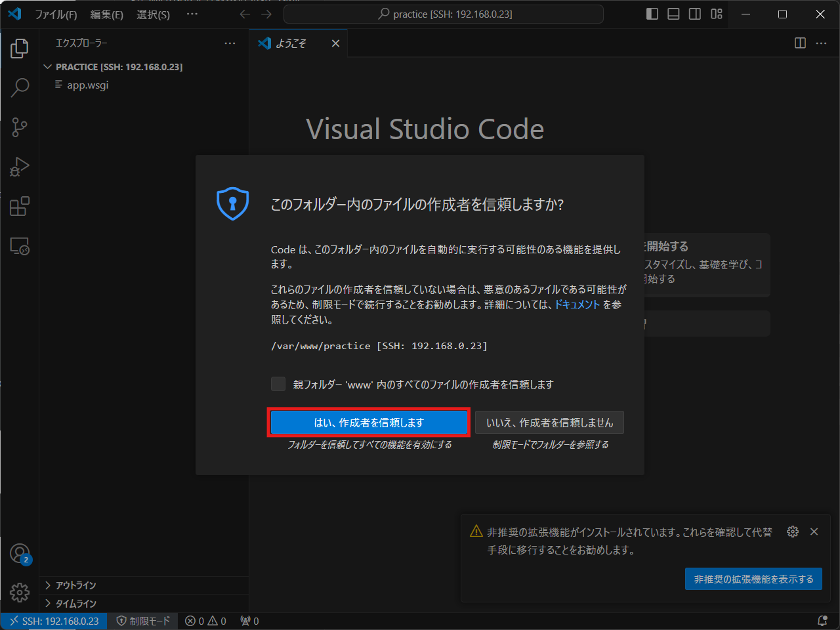Open the Remote Explorer view
The image size is (840, 630).
point(19,245)
